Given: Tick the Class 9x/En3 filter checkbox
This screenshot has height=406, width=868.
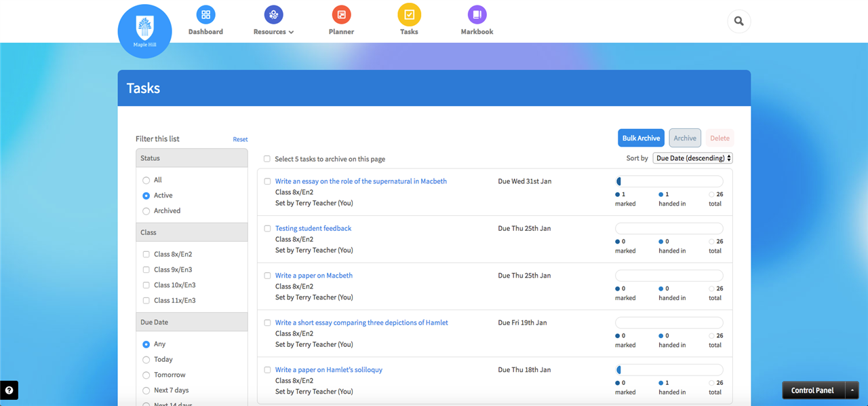Looking at the screenshot, I should click(x=146, y=270).
